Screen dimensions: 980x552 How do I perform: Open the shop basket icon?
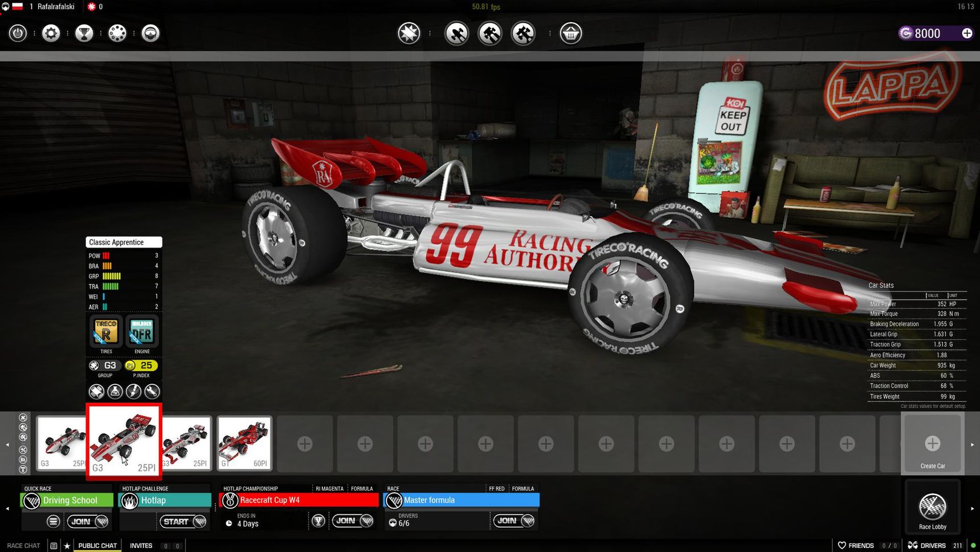(x=571, y=33)
